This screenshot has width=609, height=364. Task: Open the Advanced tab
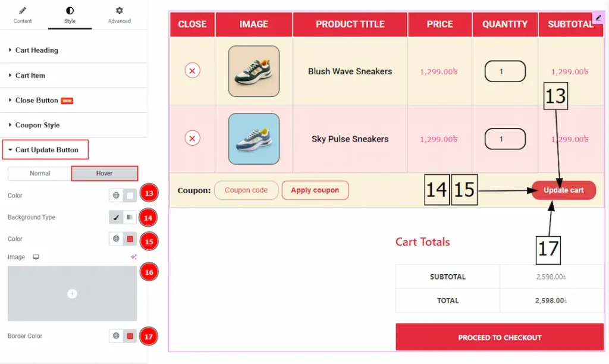pos(119,15)
